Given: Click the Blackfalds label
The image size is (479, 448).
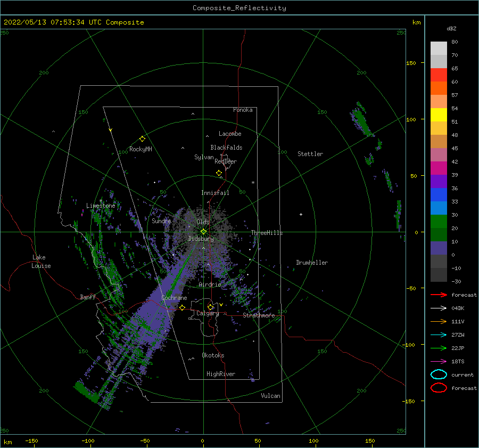Looking at the screenshot, I should [x=226, y=148].
